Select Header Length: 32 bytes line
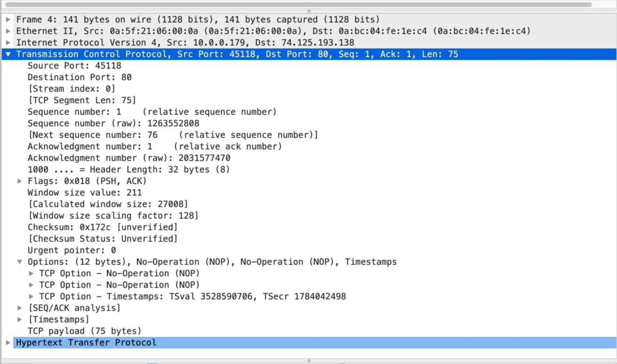Viewport: 617px width, 364px height. click(129, 170)
